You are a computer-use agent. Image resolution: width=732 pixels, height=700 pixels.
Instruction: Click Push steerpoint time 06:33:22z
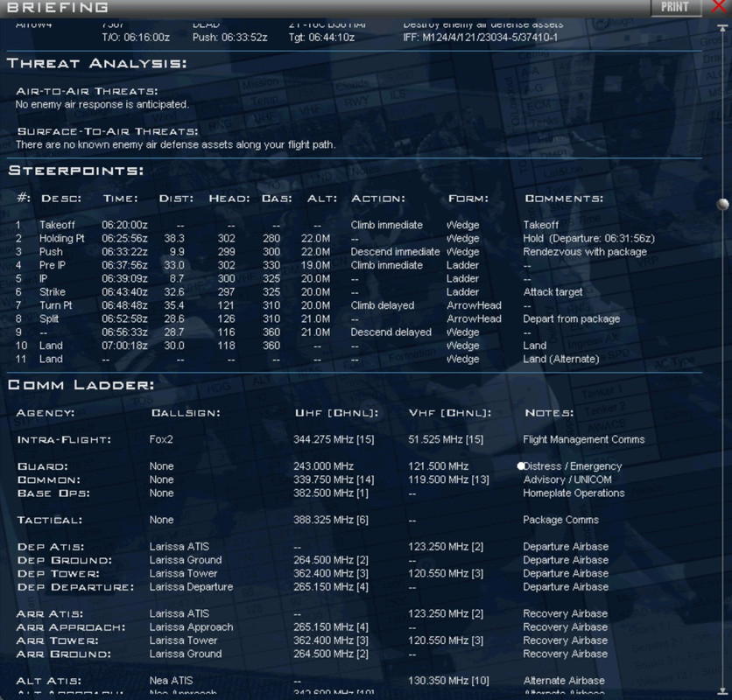[124, 252]
